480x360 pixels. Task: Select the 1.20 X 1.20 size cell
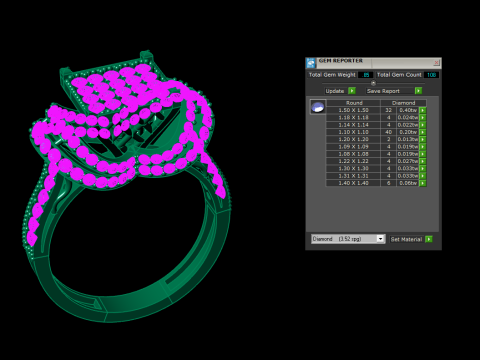click(x=353, y=139)
